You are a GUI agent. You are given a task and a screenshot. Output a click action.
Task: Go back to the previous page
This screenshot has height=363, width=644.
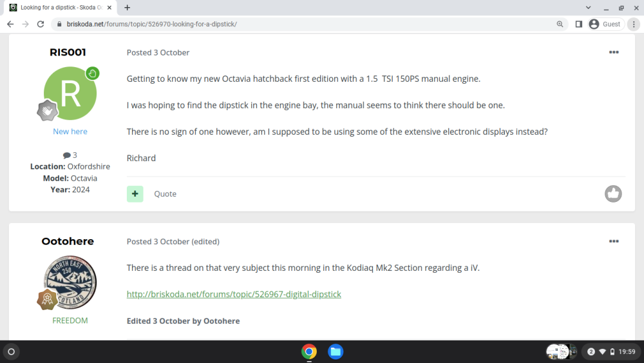(x=10, y=25)
